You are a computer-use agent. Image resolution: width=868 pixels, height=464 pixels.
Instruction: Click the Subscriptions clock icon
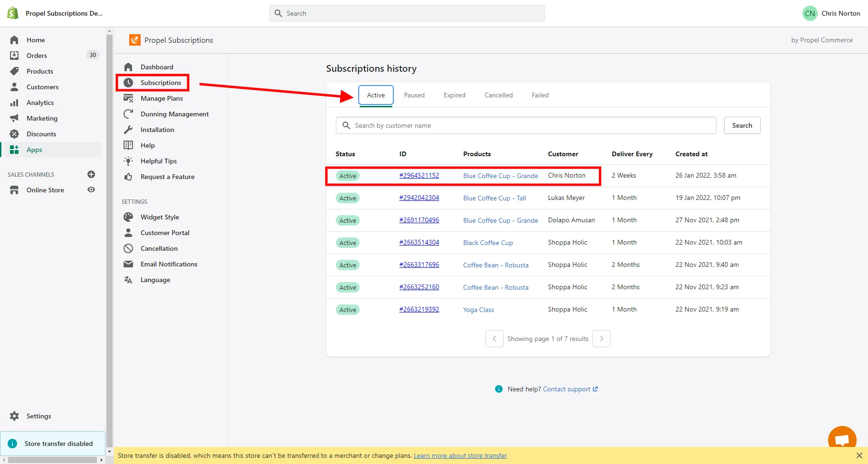pos(128,83)
